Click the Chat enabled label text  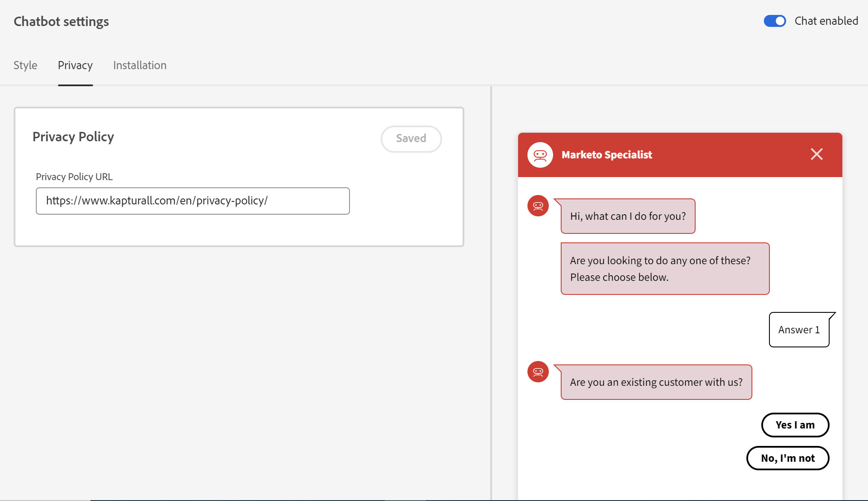tap(826, 21)
